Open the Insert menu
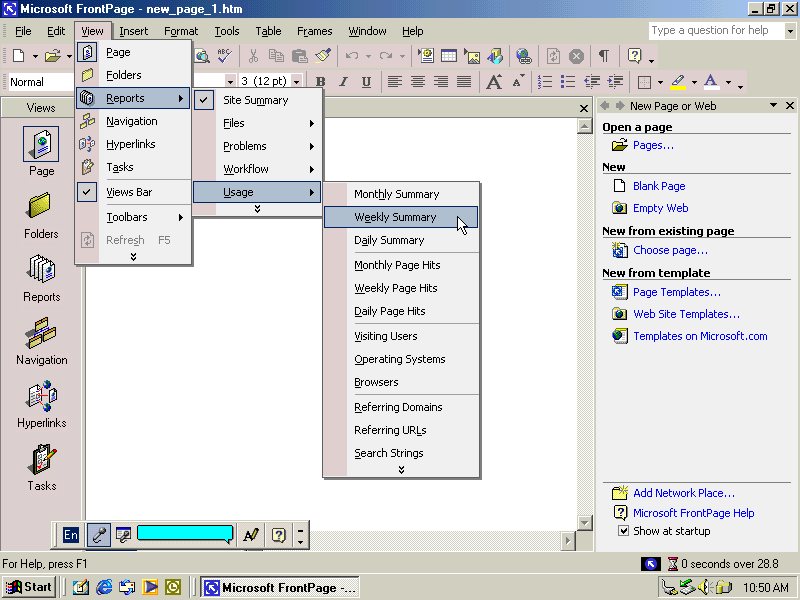Screen dimensions: 800x600 [133, 31]
